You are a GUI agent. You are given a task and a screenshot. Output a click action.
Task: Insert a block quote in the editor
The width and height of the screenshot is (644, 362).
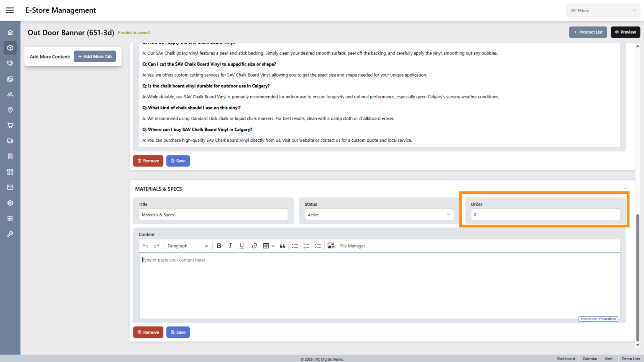tap(283, 246)
